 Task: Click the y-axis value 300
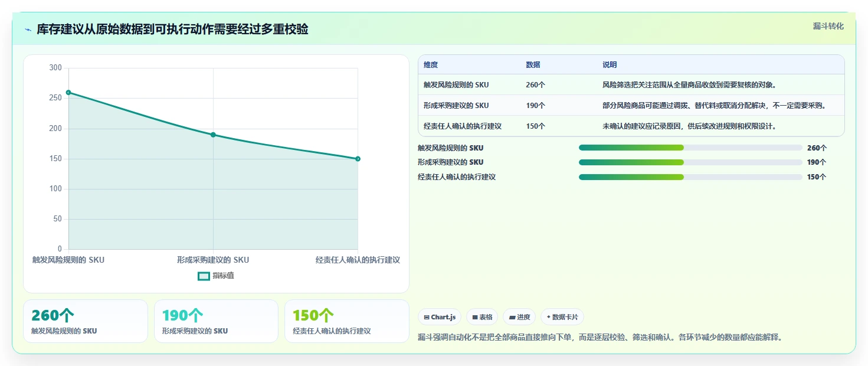[55, 68]
